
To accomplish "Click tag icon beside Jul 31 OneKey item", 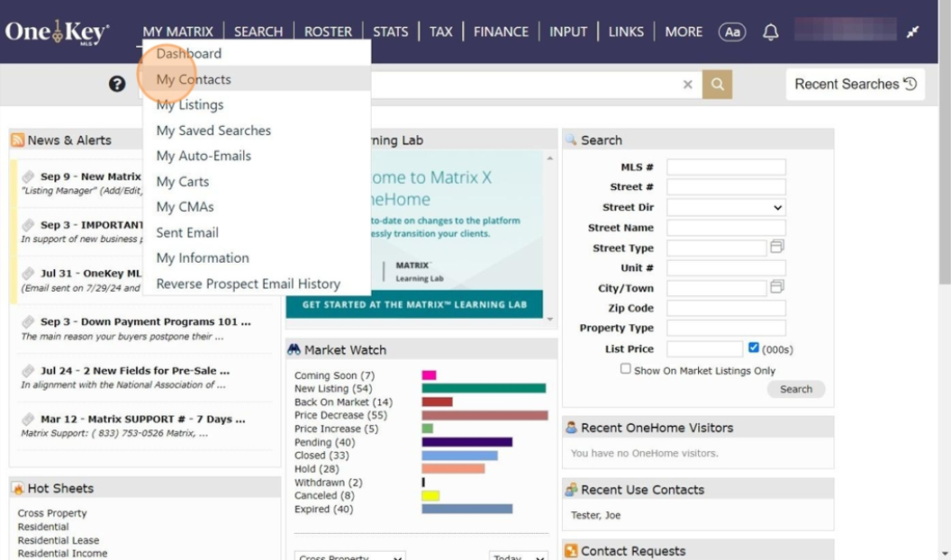I will 28,274.
